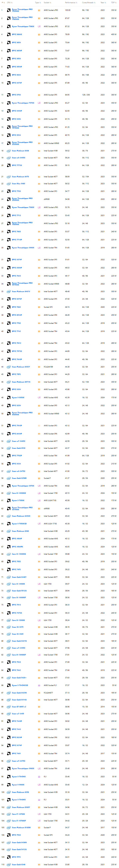Click the CPU column header
Image resolution: width=119 pixels, height=868 pixels.
[9, 3]
